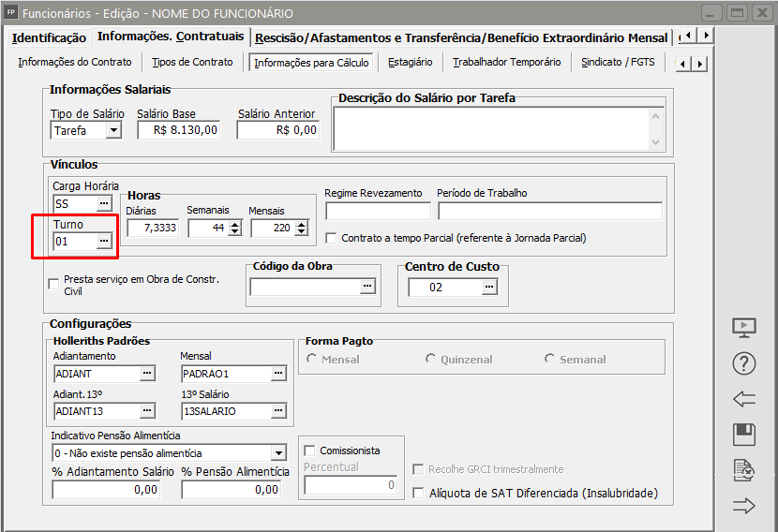Open the Centro de Custo lookup button
Screen dimensions: 778x532
[489, 288]
